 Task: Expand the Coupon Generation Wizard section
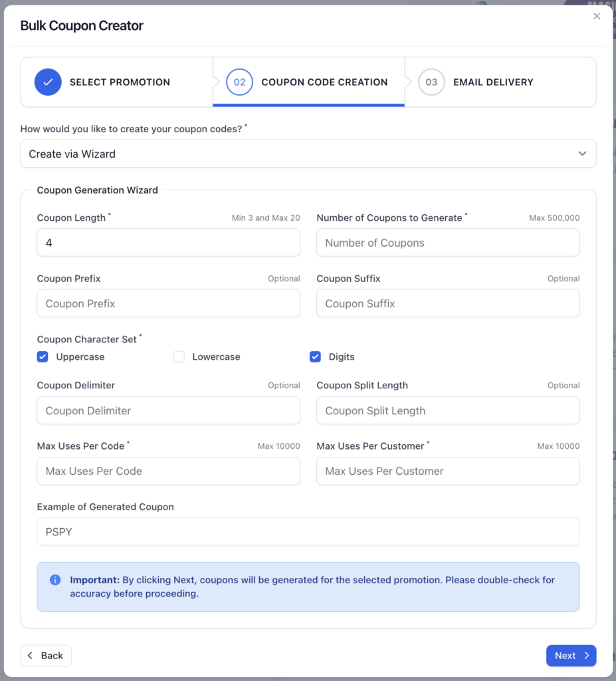[x=97, y=190]
